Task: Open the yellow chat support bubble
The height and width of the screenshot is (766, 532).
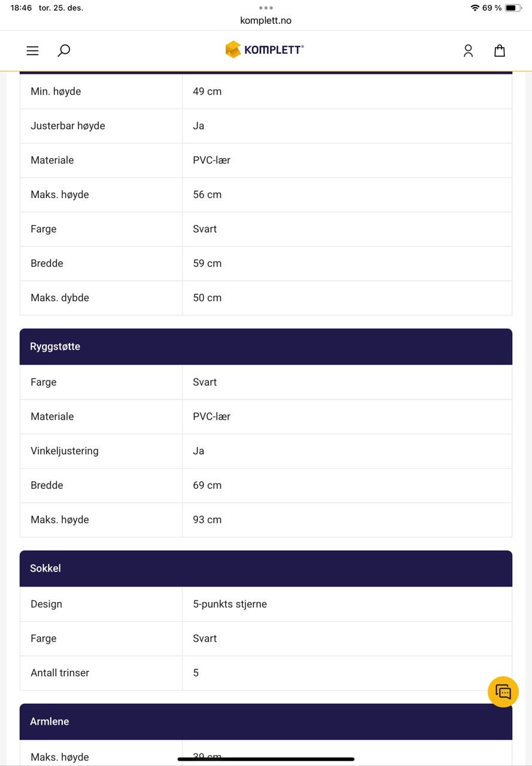Action: point(503,692)
